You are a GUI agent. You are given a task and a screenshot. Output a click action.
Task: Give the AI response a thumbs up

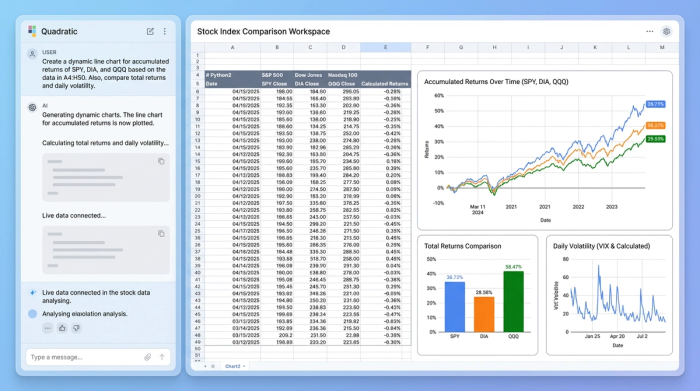[62, 328]
